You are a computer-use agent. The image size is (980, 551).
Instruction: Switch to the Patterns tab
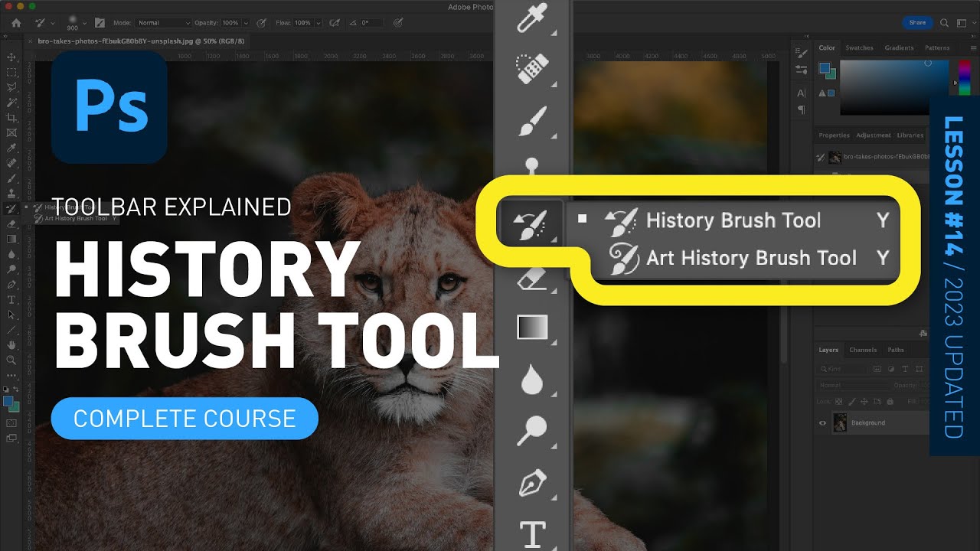(x=937, y=47)
